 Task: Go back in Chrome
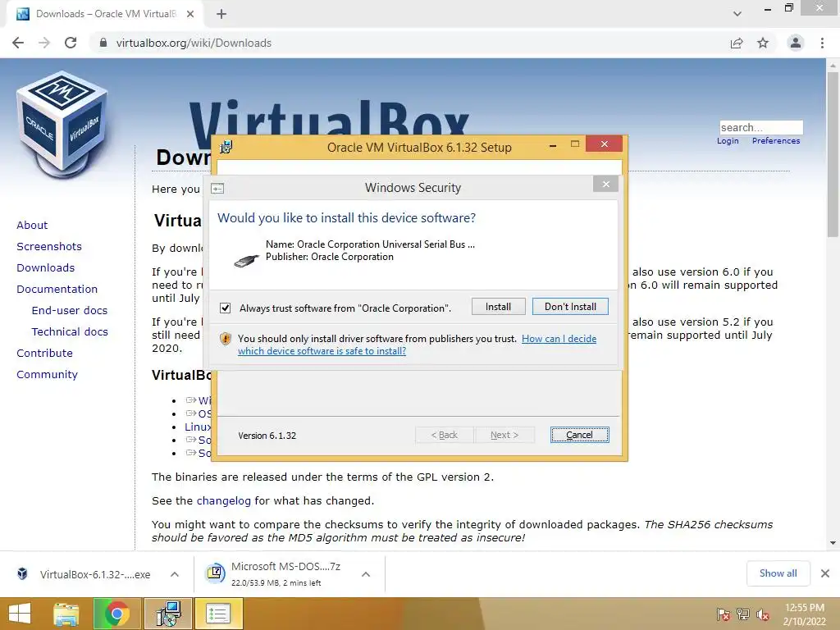18,43
